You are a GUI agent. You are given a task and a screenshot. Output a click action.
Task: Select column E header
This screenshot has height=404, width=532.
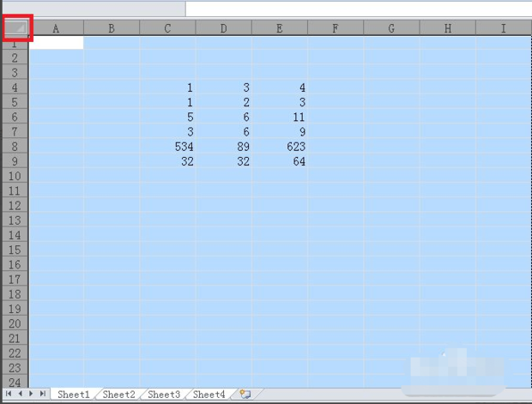point(280,28)
